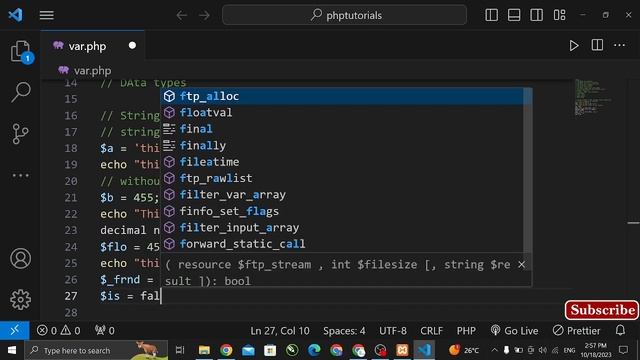Choose fileatime suggestion
Image resolution: width=640 pixels, height=360 pixels.
(342, 162)
